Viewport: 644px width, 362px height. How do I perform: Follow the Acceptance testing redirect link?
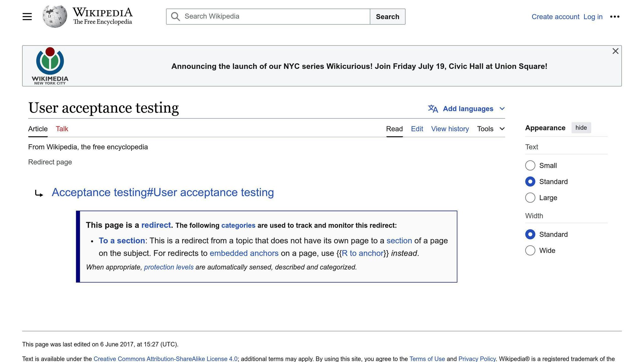pyautogui.click(x=163, y=192)
